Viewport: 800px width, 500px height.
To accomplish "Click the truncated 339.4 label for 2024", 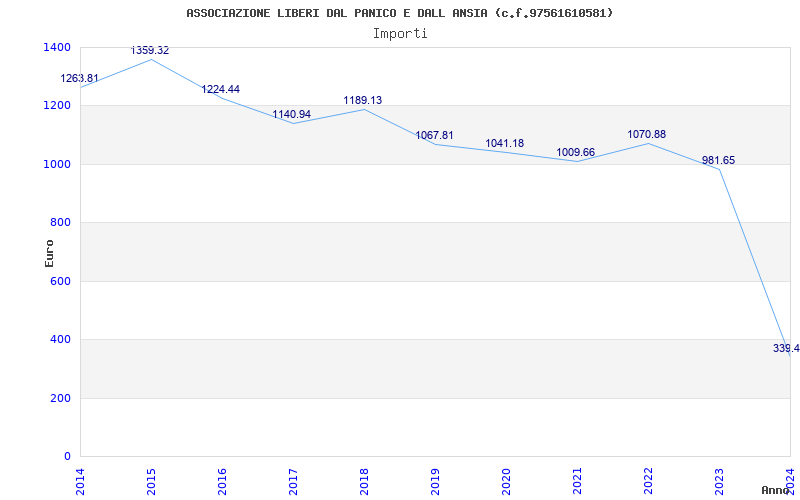I will [786, 348].
